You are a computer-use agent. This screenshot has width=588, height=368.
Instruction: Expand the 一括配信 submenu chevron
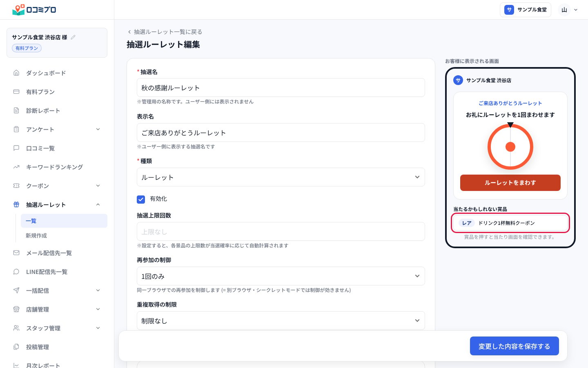coord(98,290)
